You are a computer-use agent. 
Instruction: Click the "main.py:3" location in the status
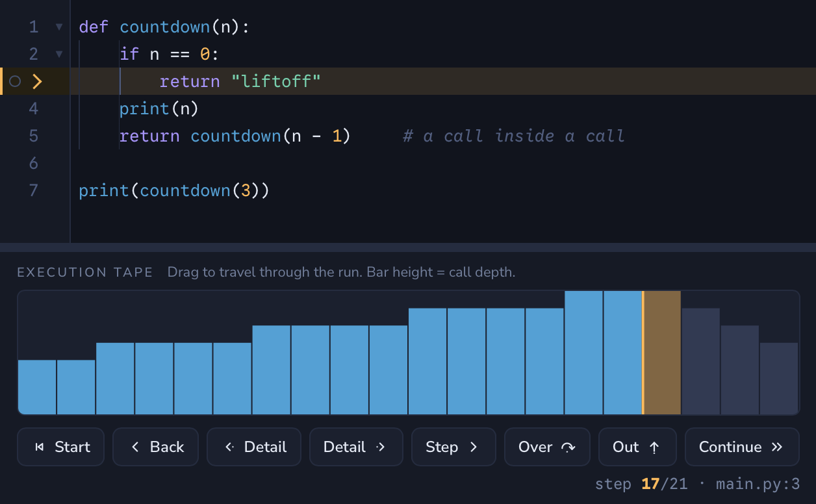[x=758, y=484]
